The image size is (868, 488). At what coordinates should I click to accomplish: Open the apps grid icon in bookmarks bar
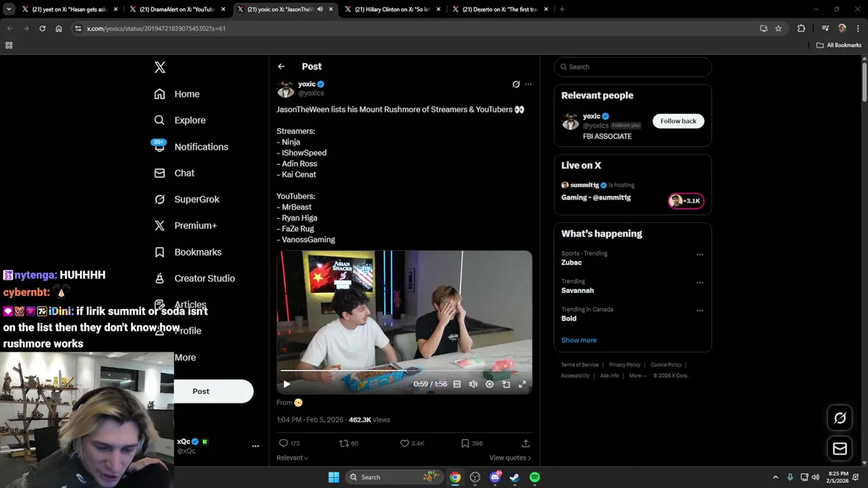(9, 45)
